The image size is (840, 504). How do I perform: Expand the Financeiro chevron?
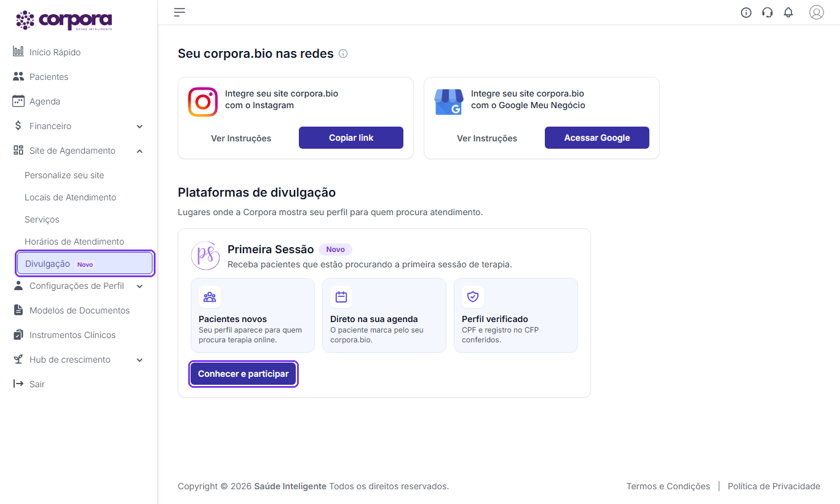click(140, 126)
